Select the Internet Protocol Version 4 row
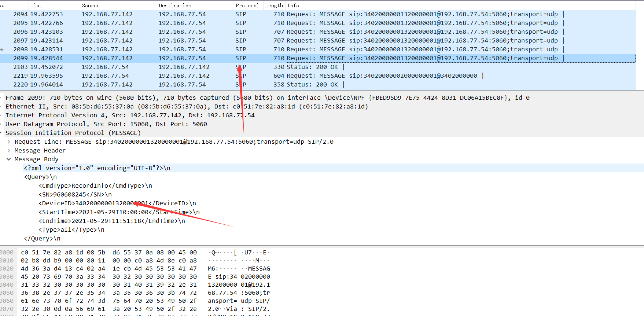Image resolution: width=644 pixels, height=316 pixels. tap(322, 115)
